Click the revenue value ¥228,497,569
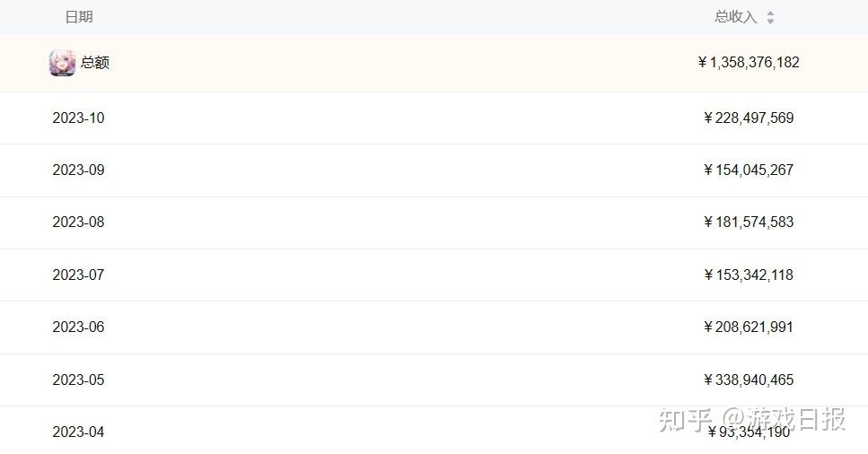The height and width of the screenshot is (454, 868). click(x=749, y=118)
